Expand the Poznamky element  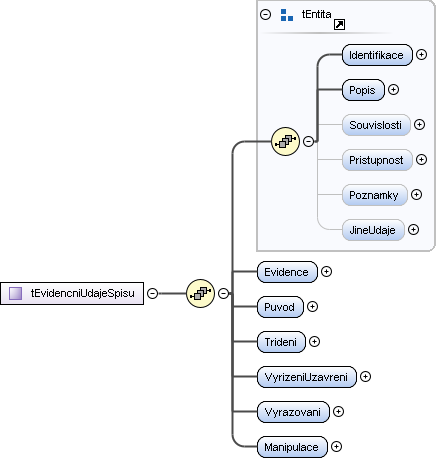(x=416, y=195)
